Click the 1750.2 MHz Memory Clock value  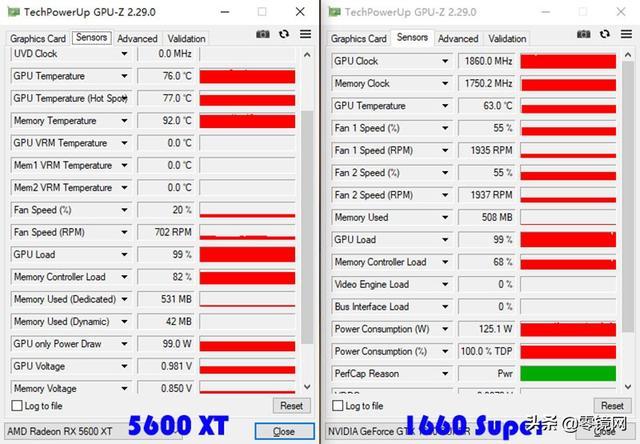coord(487,84)
